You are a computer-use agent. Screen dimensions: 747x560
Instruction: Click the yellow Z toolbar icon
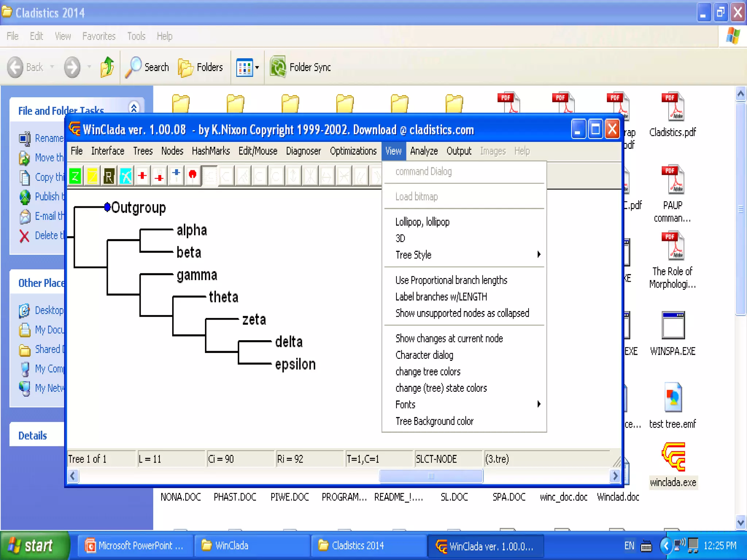click(92, 176)
